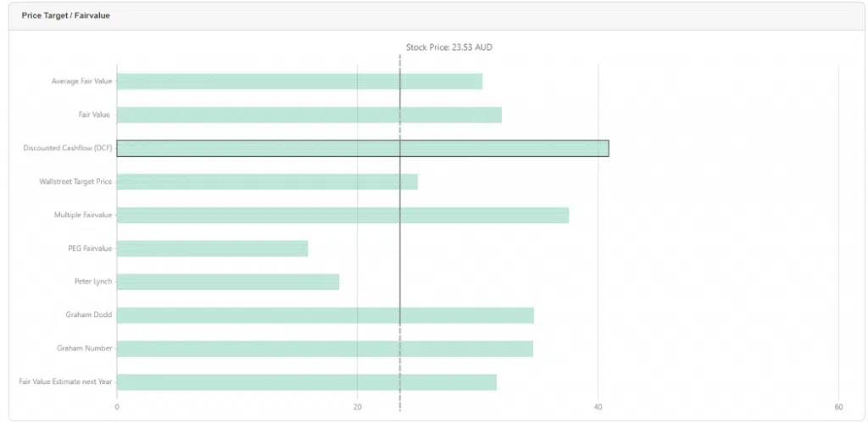Select the PEG Fairvalue bar

click(212, 248)
